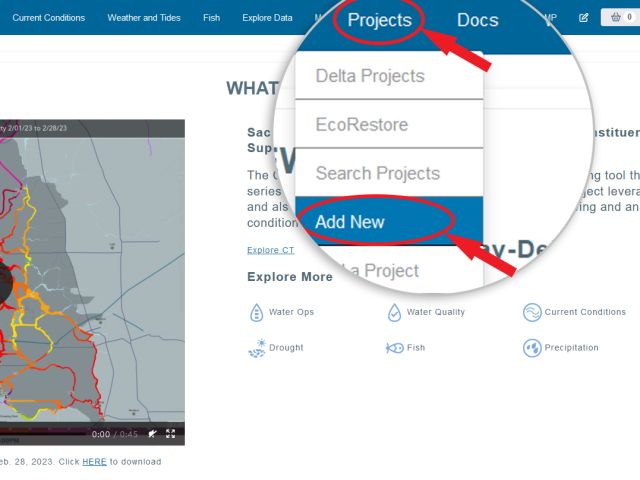
Task: Click the video time 0:00 / 0:45
Action: pyautogui.click(x=115, y=434)
